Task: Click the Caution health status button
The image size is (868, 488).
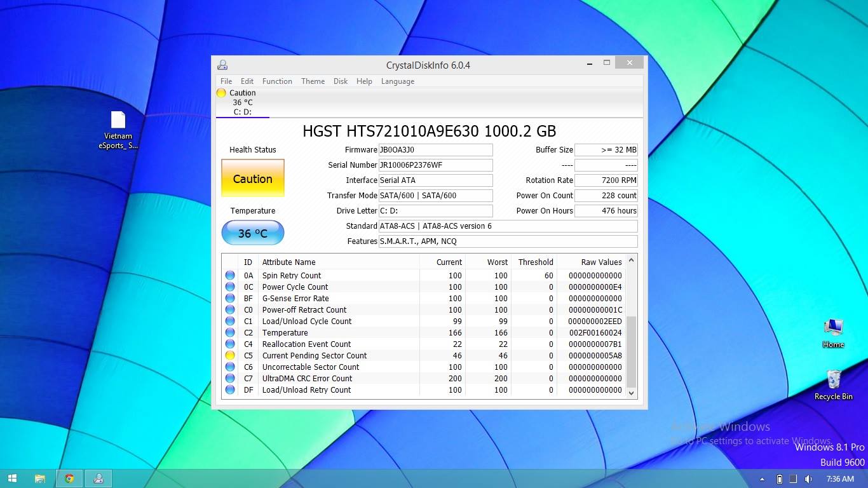Action: [253, 178]
